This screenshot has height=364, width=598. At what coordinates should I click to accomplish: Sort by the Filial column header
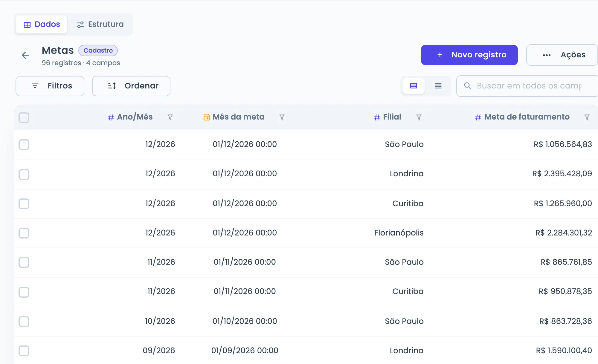pos(392,117)
